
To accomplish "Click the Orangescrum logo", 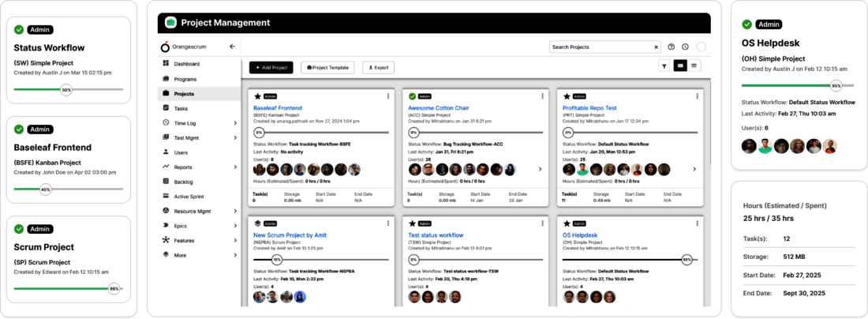I will 165,47.
